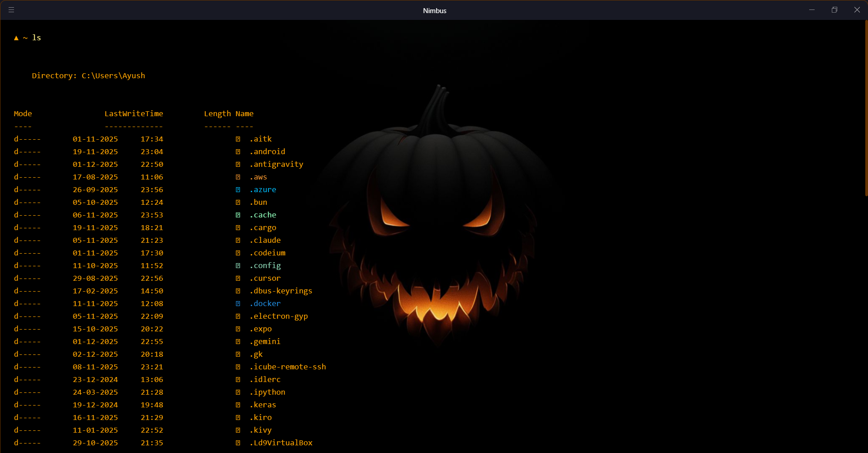Select the folder icon beside .dbus-keyrings
The image size is (868, 453).
click(238, 291)
